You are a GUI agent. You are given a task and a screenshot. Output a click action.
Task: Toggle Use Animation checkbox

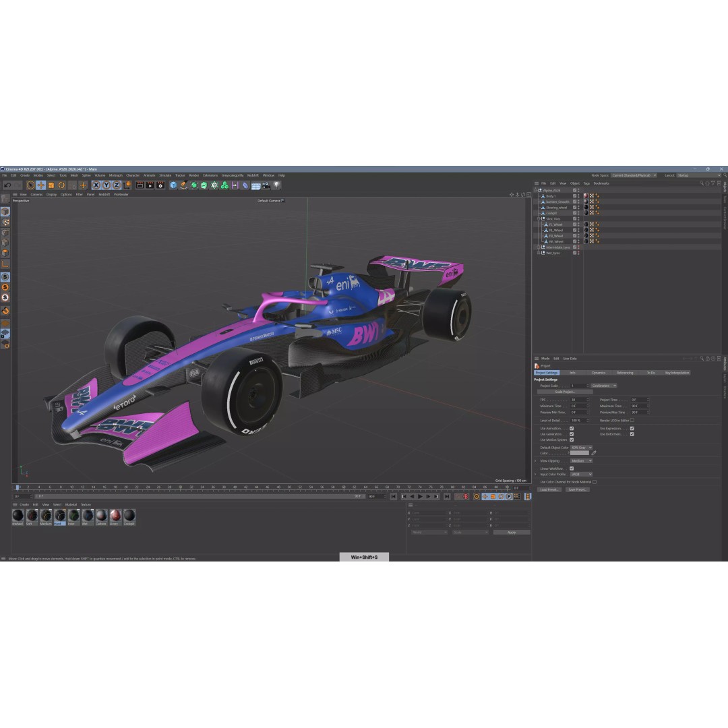572,429
